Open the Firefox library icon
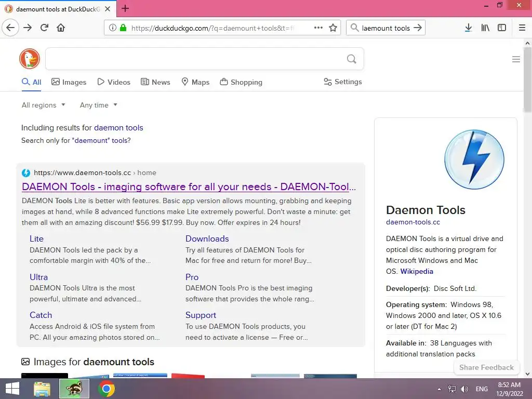Screen dimensions: 532x399 485,28
